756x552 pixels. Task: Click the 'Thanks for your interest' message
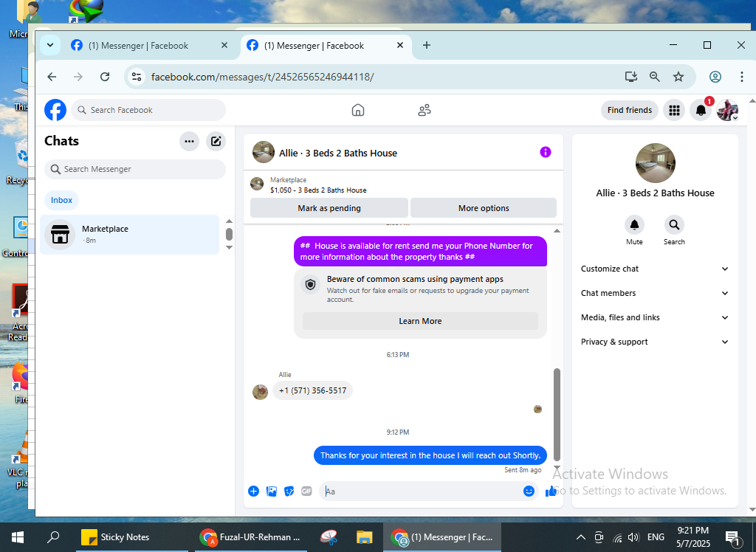tap(430, 455)
